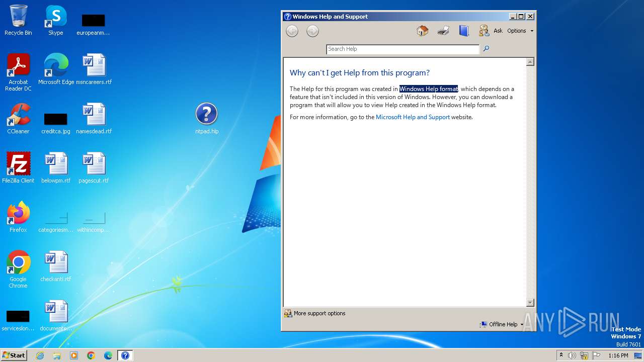Select the CCleaner desktop shortcut

18,119
